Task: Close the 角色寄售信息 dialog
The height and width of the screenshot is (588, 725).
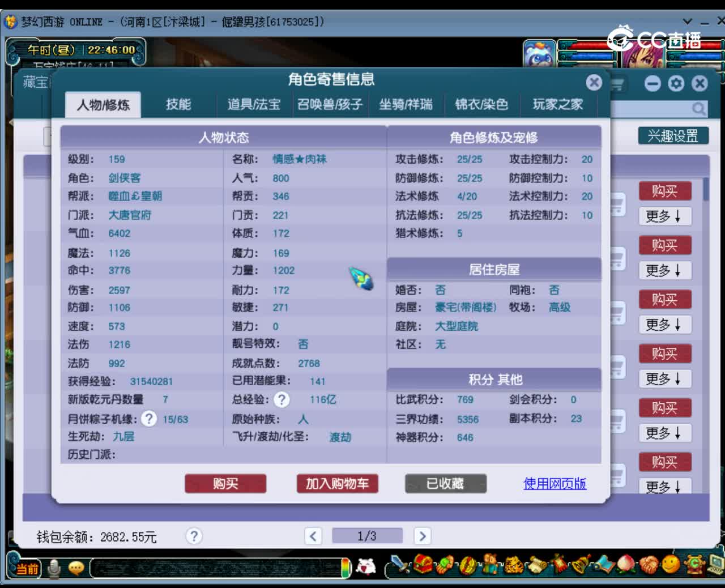Action: 594,83
